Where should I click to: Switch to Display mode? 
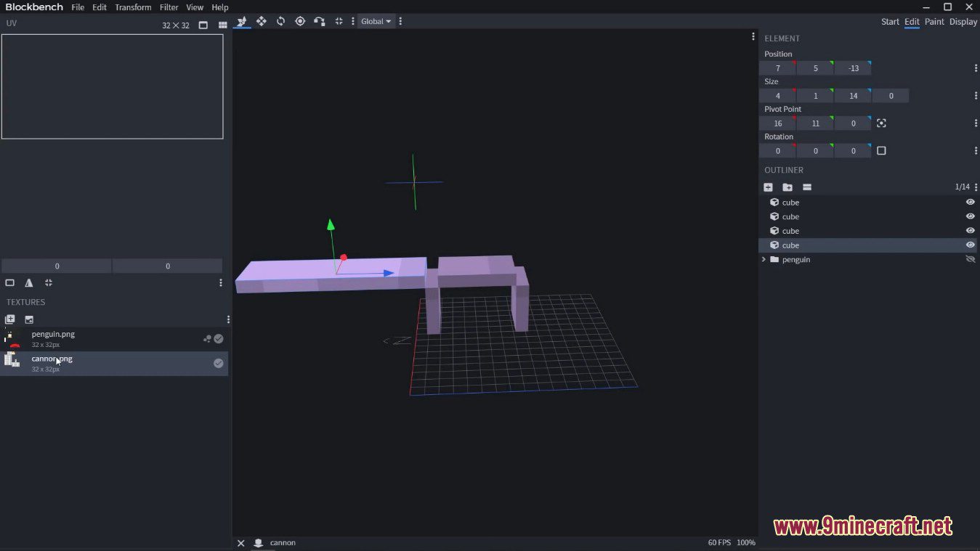point(963,22)
